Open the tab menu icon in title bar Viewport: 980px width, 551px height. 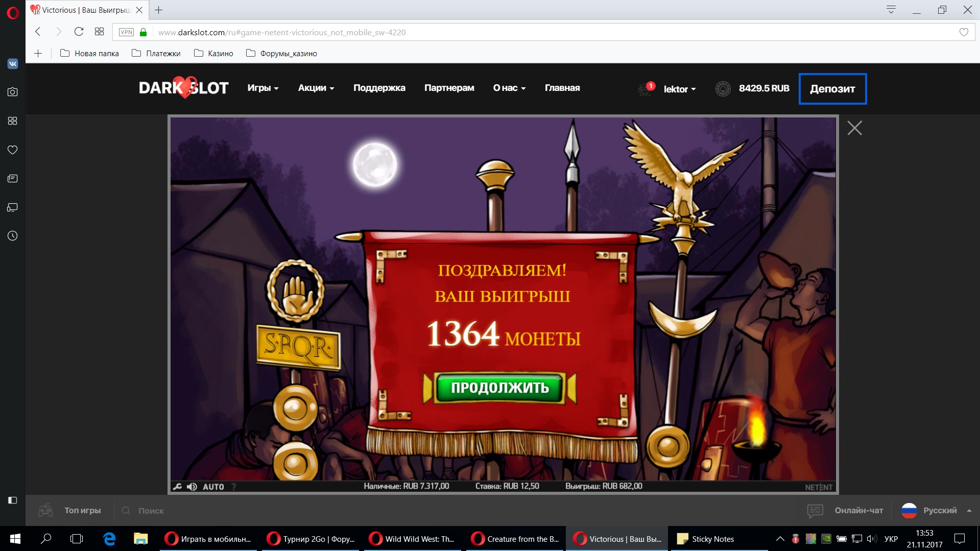point(891,10)
